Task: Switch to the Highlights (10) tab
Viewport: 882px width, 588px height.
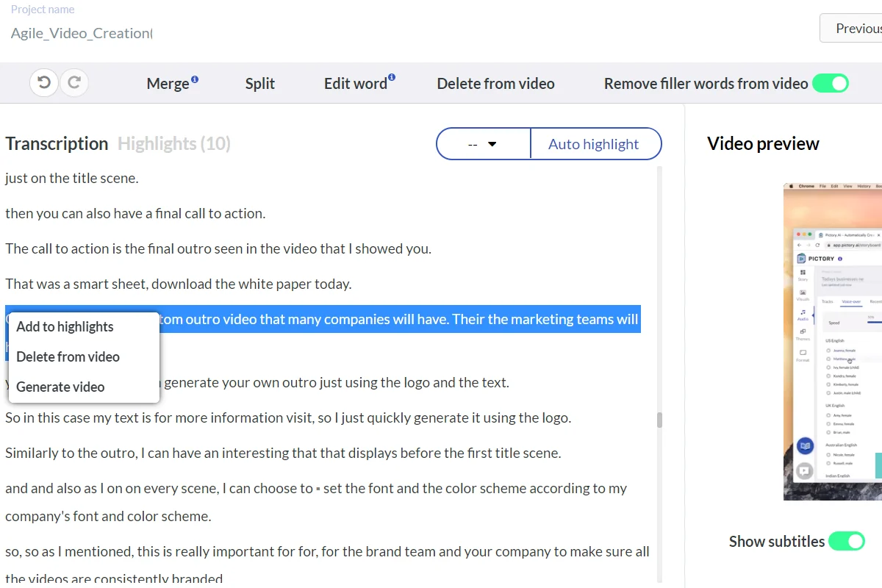Action: (x=173, y=143)
